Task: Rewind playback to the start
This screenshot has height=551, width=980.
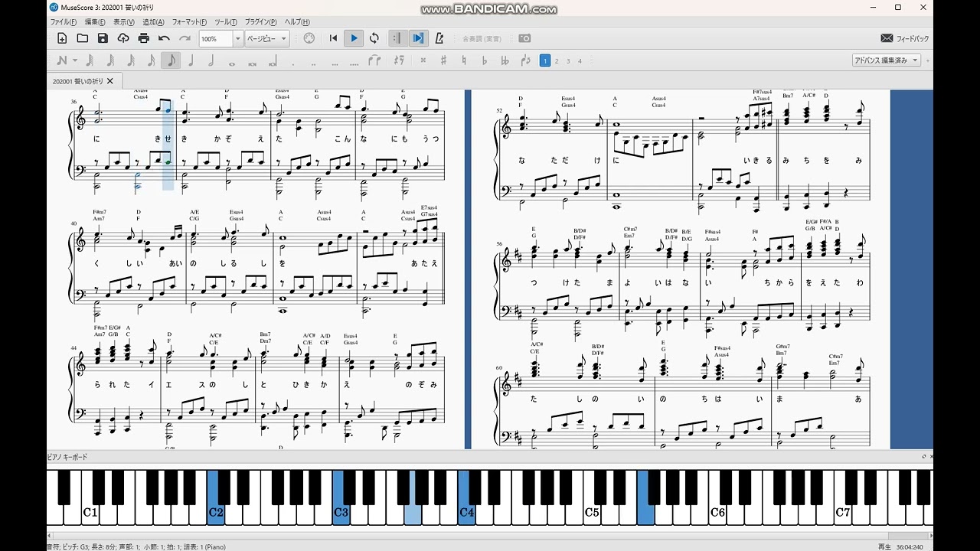Action: (x=333, y=38)
